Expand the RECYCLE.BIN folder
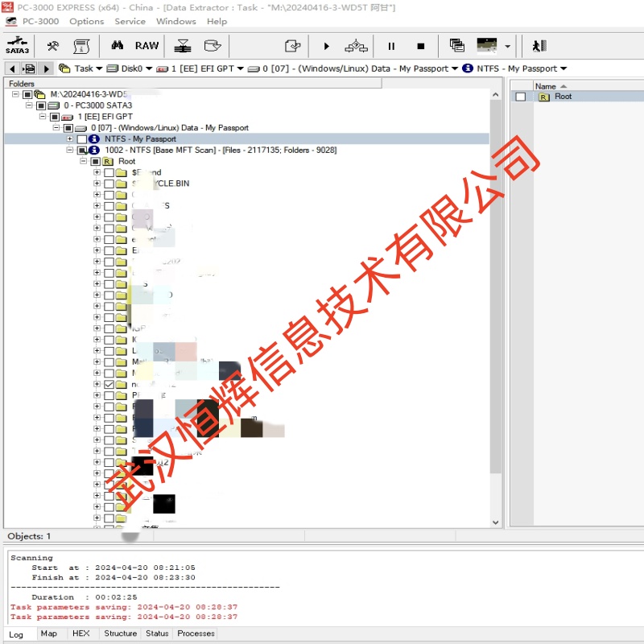 pos(97,184)
